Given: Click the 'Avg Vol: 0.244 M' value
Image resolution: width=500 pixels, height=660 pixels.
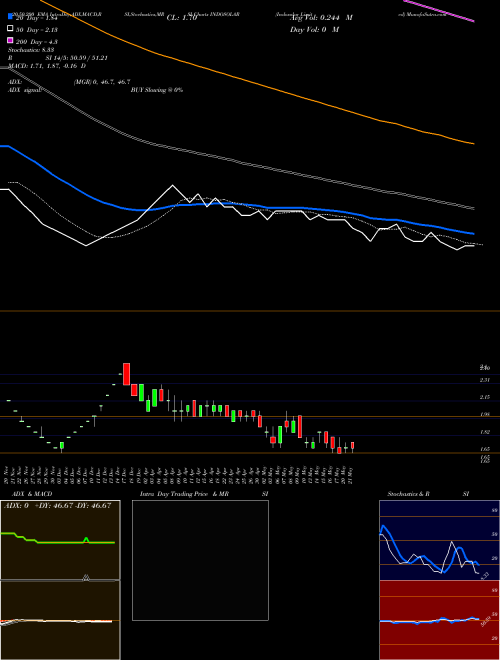Looking at the screenshot, I should tap(322, 18).
